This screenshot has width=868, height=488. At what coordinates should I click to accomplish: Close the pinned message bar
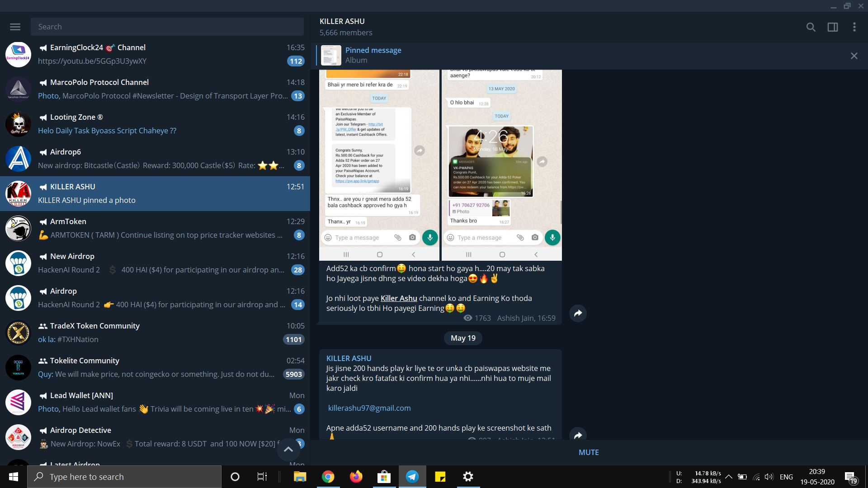pos(854,56)
